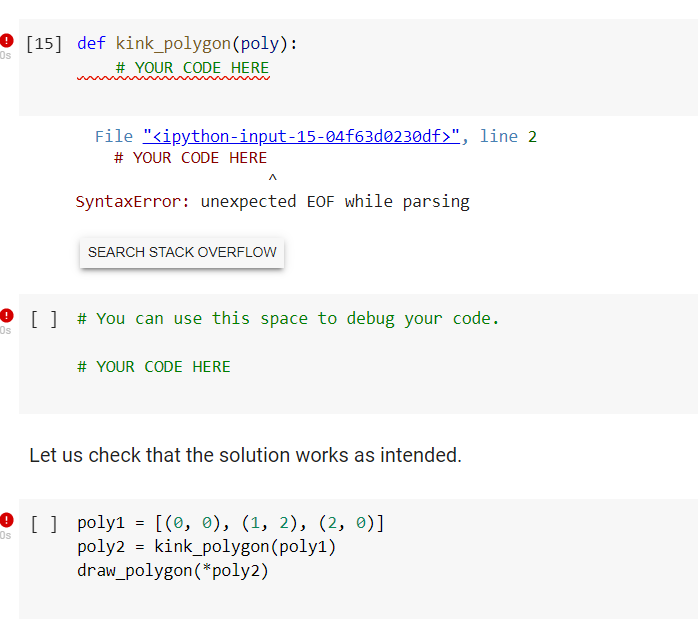Image resolution: width=698 pixels, height=633 pixels.
Task: Click the underlined '# YOUR CODE HERE' line in cell 15
Action: coord(192,68)
